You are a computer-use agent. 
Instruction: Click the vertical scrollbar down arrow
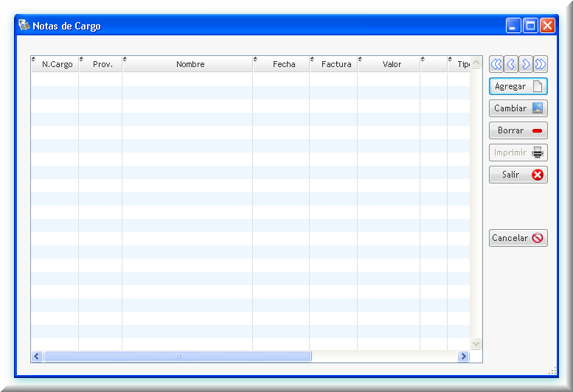click(x=476, y=343)
